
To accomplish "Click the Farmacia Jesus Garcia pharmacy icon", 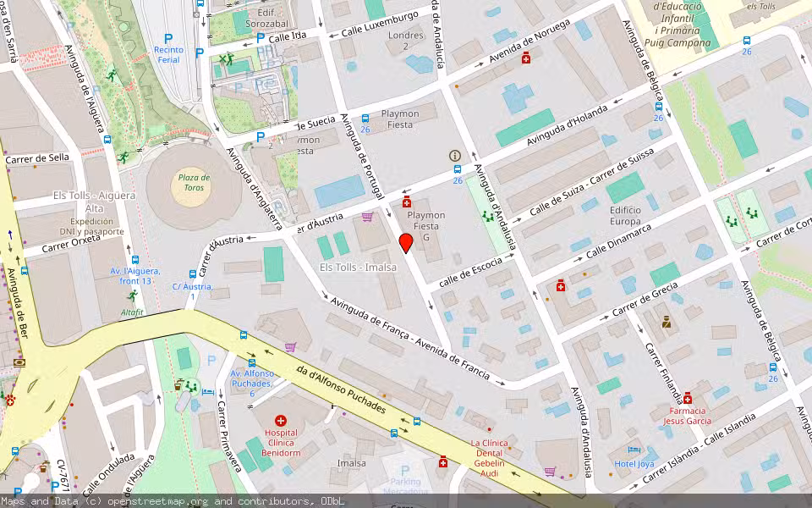I will [x=689, y=398].
